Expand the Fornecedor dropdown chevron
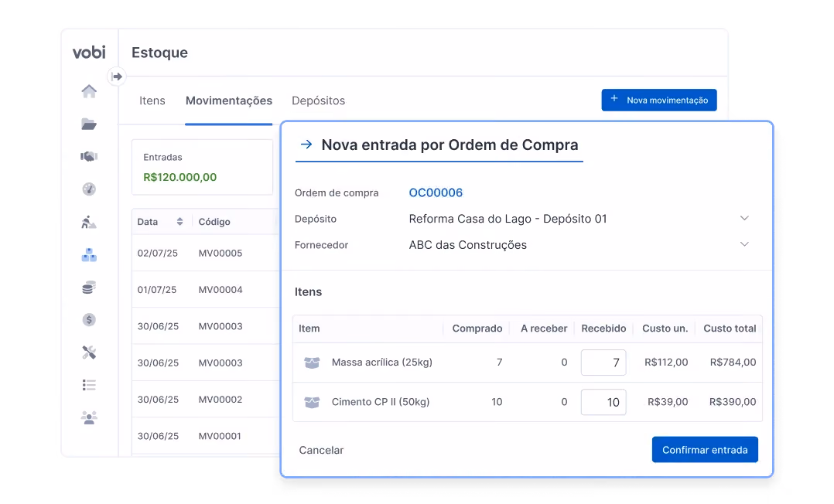834x504 pixels. [744, 244]
